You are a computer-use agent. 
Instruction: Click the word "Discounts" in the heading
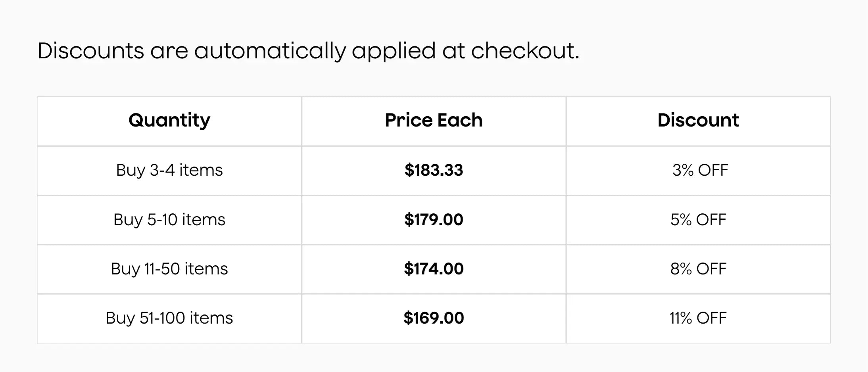(91, 51)
